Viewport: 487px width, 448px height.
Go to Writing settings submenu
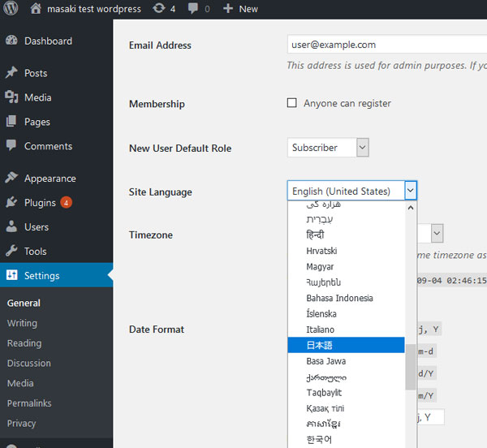click(x=22, y=323)
